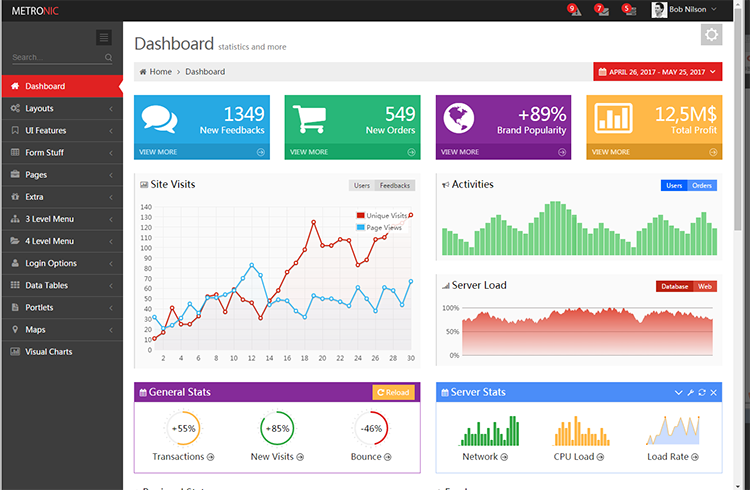Screen dimensions: 750x490
Task: Click View More on New Orders tile
Action: tap(352, 152)
